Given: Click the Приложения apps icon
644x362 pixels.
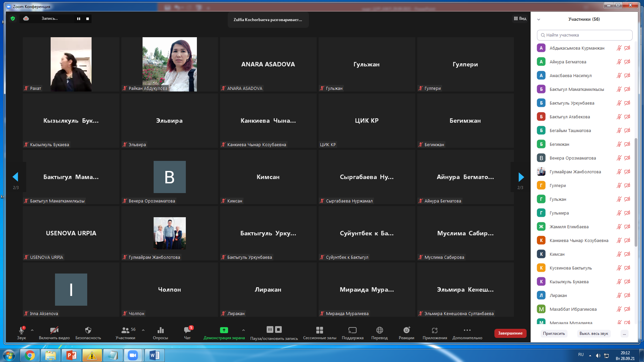Looking at the screenshot, I should pyautogui.click(x=434, y=331).
